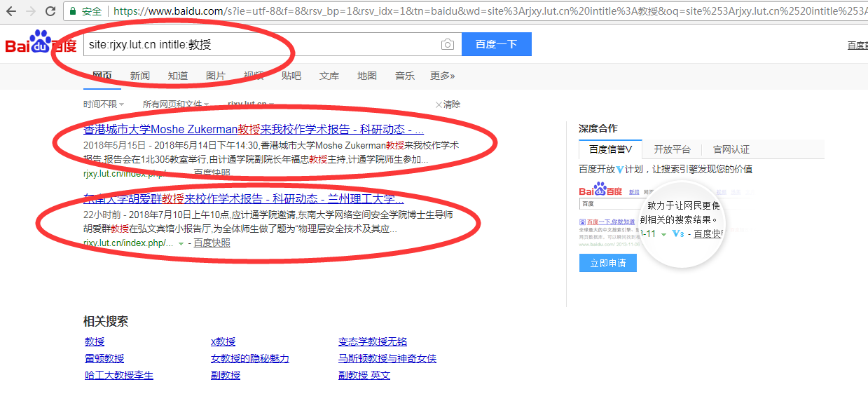Open the 更多» category menu

click(442, 76)
